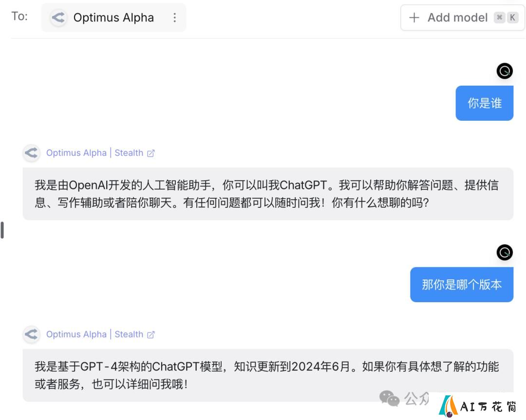This screenshot has height=420, width=526.
Task: Click external-link icon beside first Stealth label
Action: tap(151, 153)
